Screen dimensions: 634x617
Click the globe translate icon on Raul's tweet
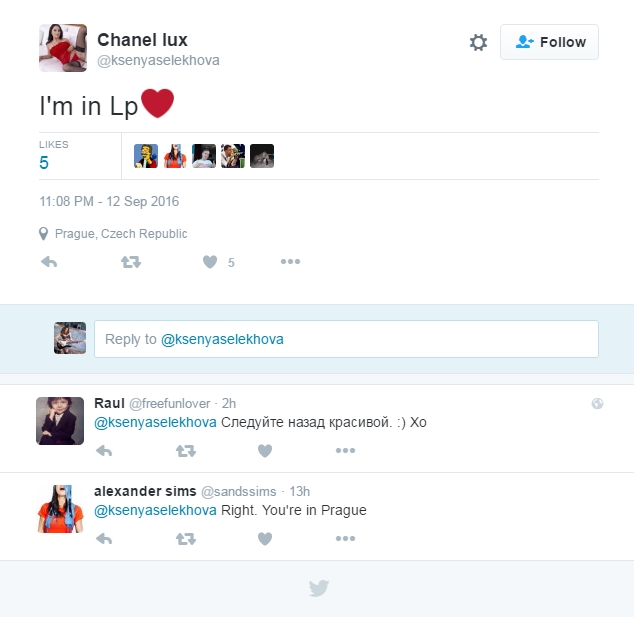point(597,404)
